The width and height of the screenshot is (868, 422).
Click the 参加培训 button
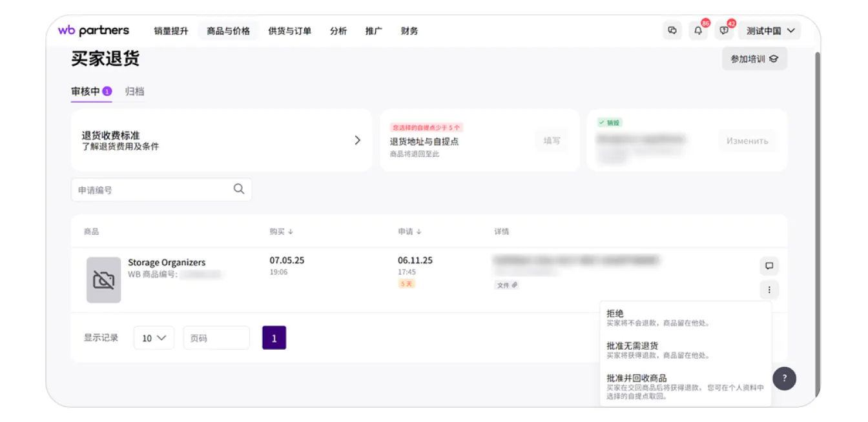(x=754, y=59)
